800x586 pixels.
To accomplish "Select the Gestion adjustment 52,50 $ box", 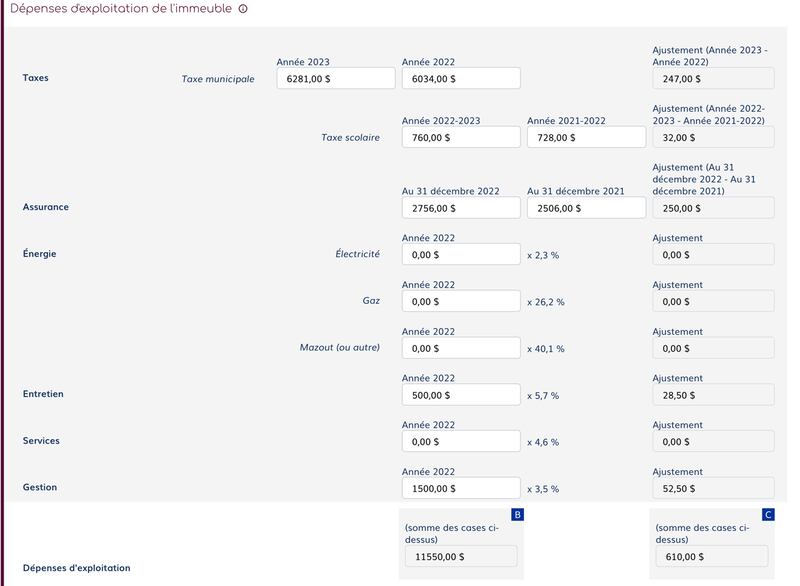I will click(x=712, y=488).
